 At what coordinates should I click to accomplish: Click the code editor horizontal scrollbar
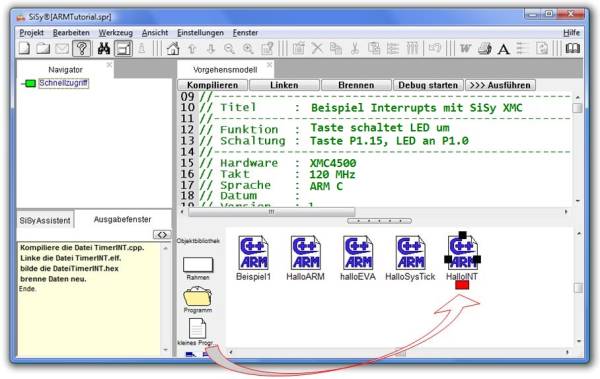click(377, 212)
